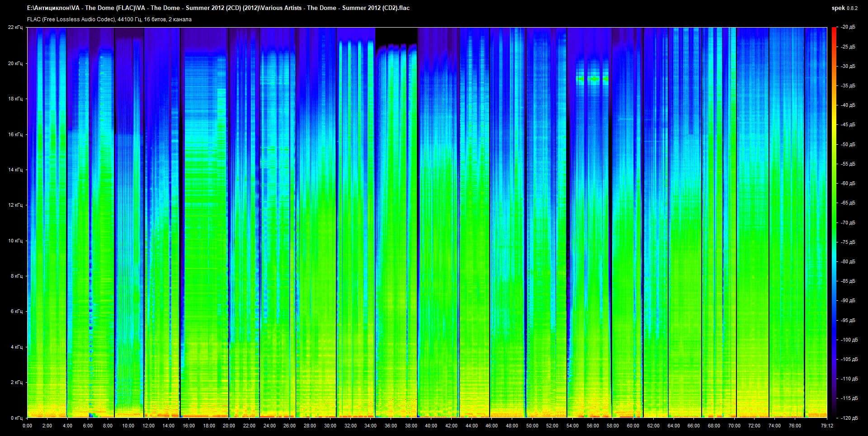Click the 40:00 time axis label

[x=431, y=426]
